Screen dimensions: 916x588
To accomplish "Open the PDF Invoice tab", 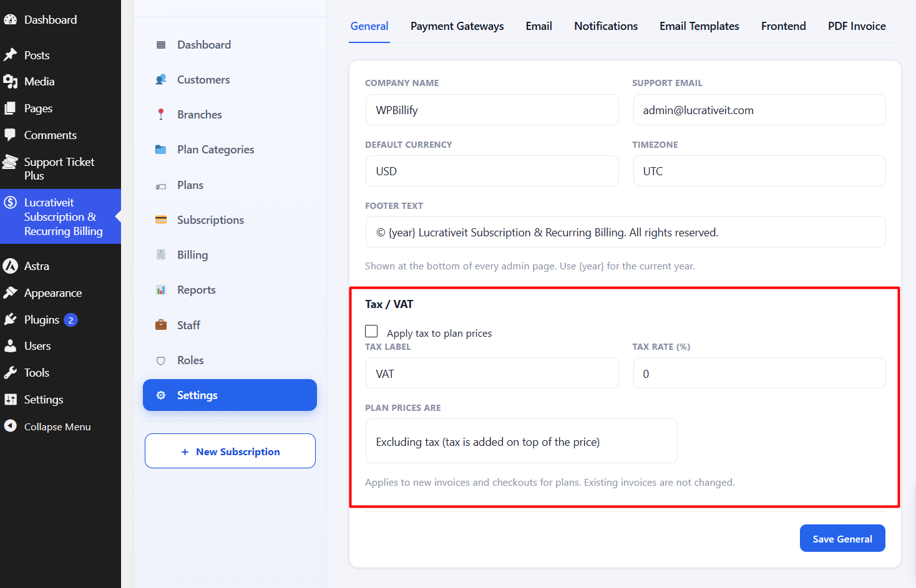I will 857,26.
